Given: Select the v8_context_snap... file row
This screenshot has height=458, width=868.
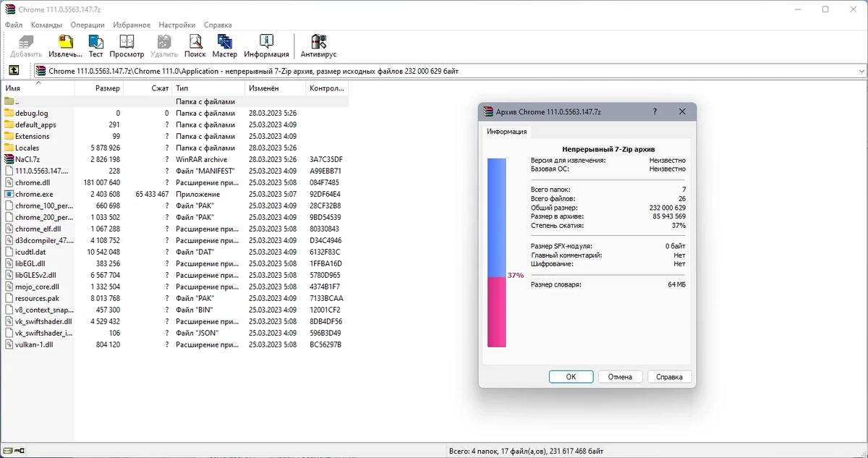Looking at the screenshot, I should pos(174,310).
